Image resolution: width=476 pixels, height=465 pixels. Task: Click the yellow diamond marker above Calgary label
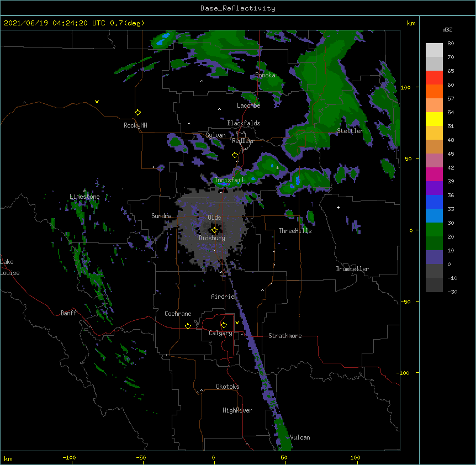[224, 325]
